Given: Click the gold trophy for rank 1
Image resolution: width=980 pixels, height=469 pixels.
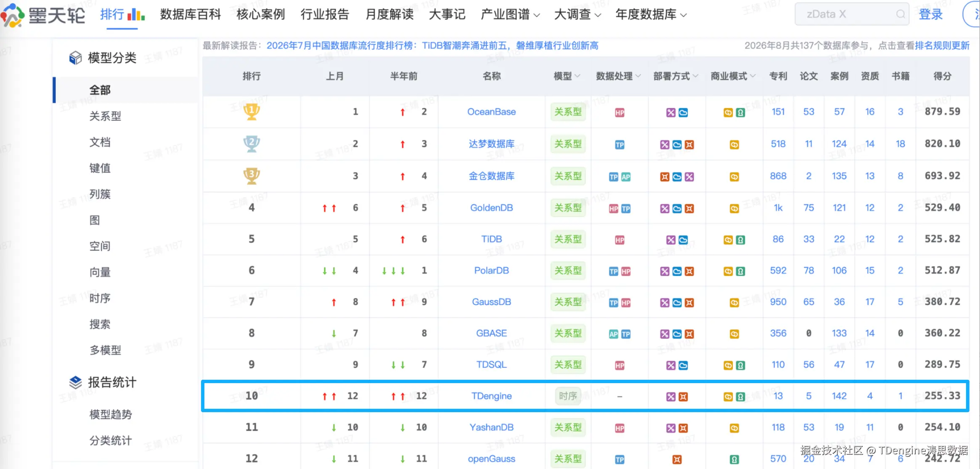Looking at the screenshot, I should [252, 112].
